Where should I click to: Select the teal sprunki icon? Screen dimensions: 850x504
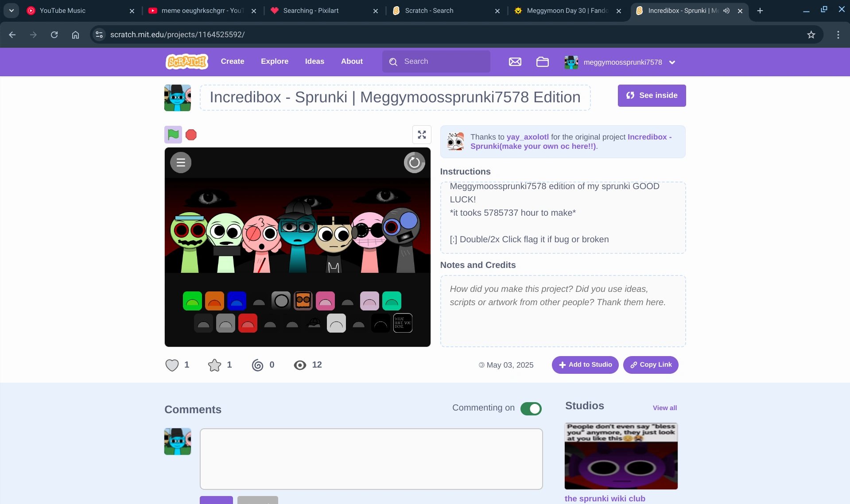[392, 301]
